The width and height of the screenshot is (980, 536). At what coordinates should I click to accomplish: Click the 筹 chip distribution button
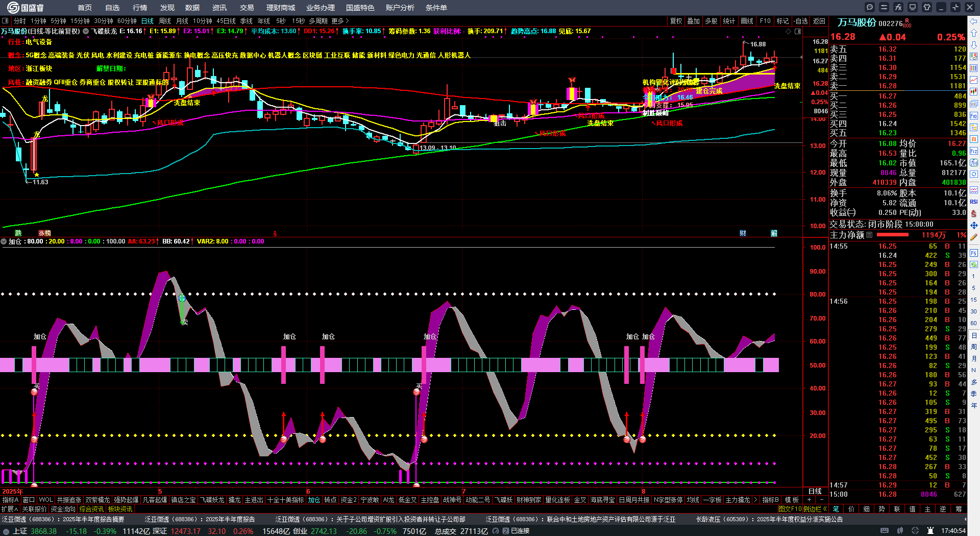pos(959,509)
